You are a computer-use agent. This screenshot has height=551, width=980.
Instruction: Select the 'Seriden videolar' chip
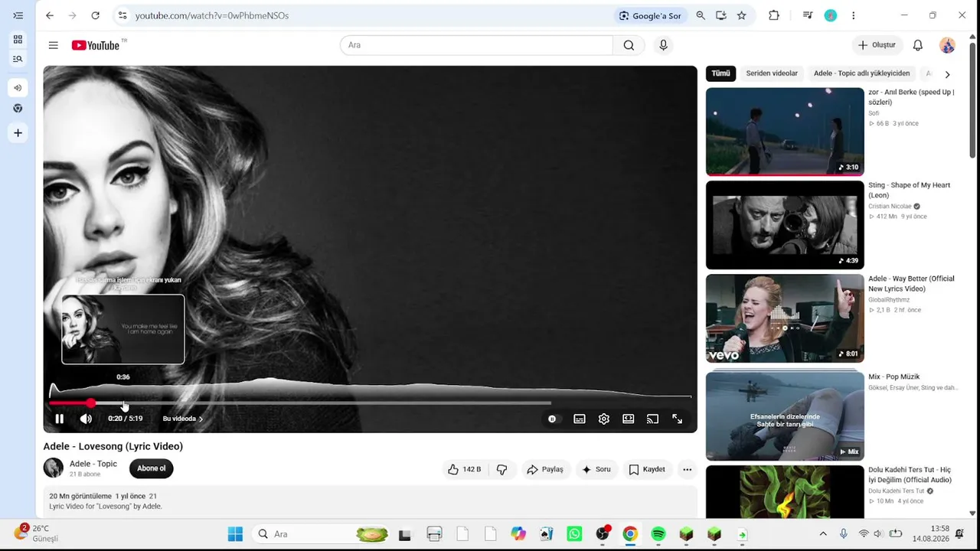point(772,73)
